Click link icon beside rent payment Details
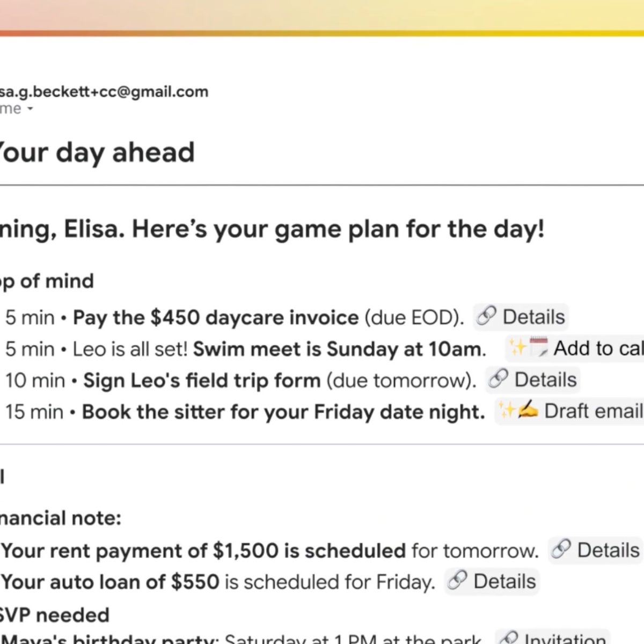 point(561,550)
